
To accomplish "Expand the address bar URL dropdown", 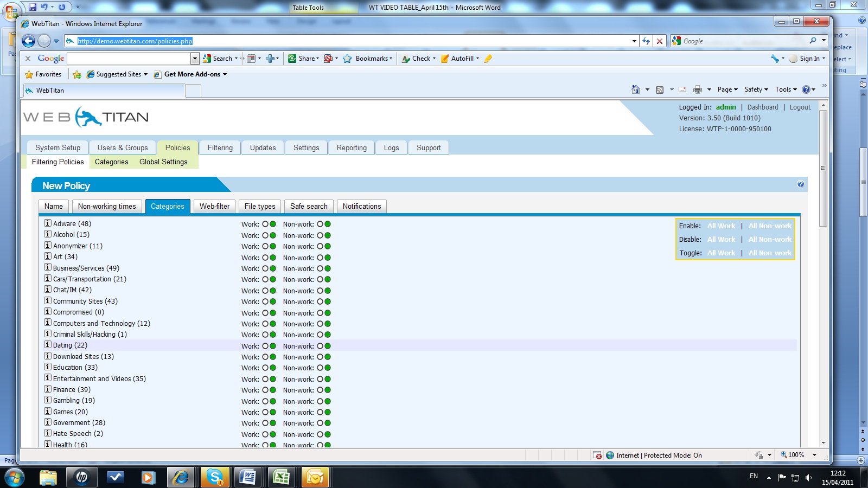I will [x=634, y=41].
